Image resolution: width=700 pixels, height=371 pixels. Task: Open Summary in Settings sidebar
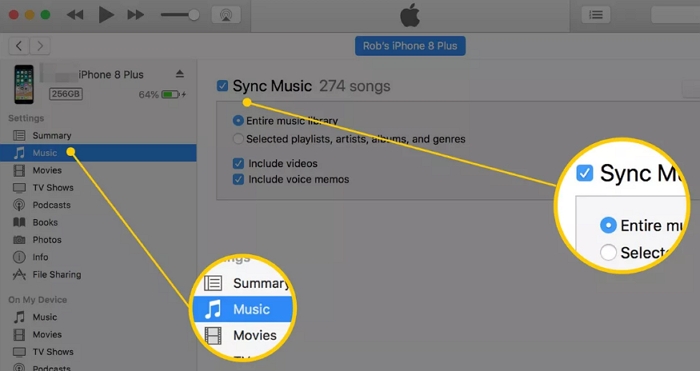pos(98,135)
